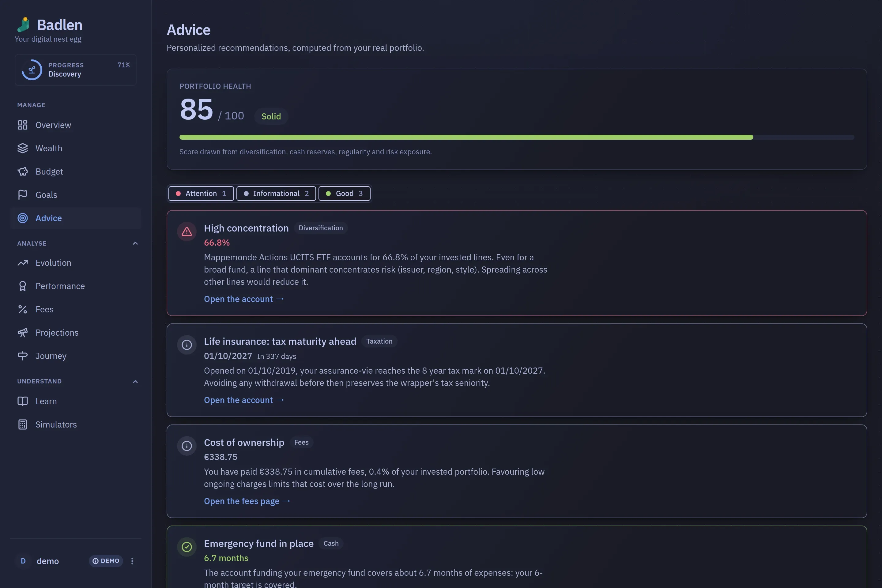The image size is (882, 588).
Task: Click the Fees percent icon
Action: point(22,309)
